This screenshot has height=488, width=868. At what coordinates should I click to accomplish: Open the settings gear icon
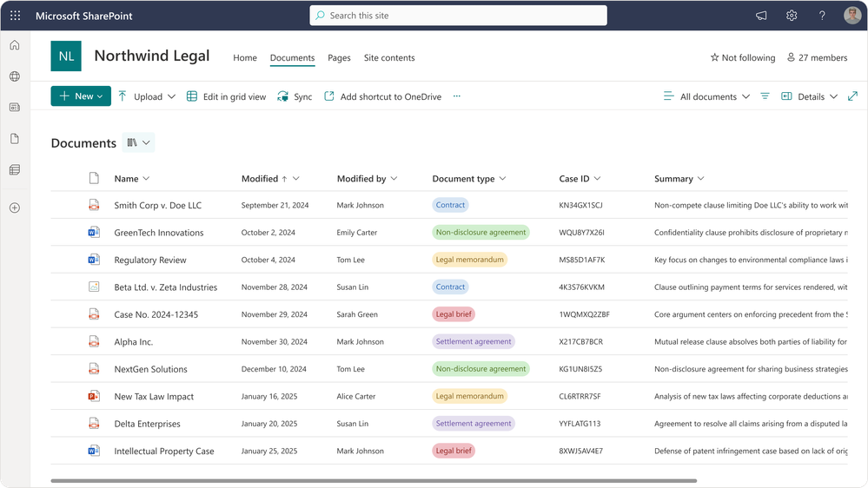(x=792, y=16)
